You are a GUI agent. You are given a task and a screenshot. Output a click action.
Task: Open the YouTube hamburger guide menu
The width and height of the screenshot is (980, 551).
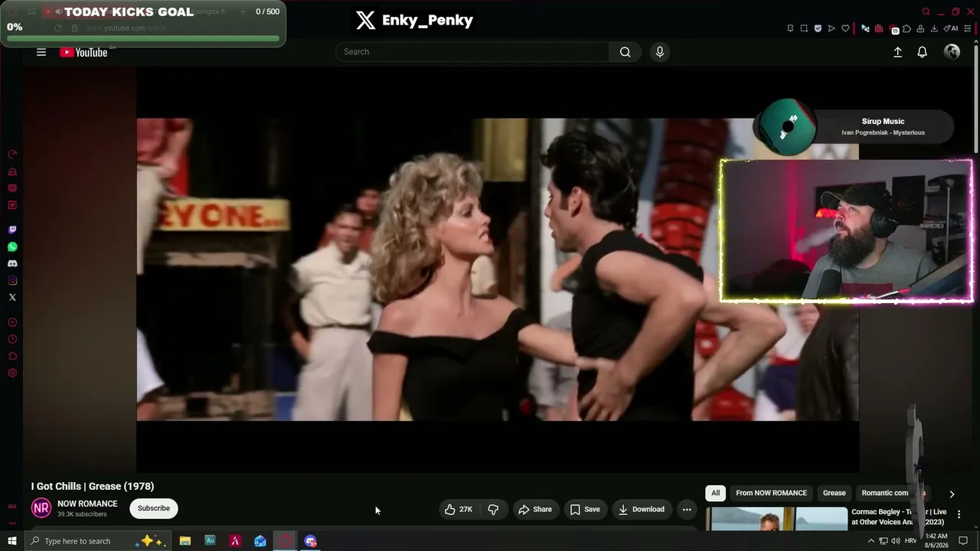point(41,52)
